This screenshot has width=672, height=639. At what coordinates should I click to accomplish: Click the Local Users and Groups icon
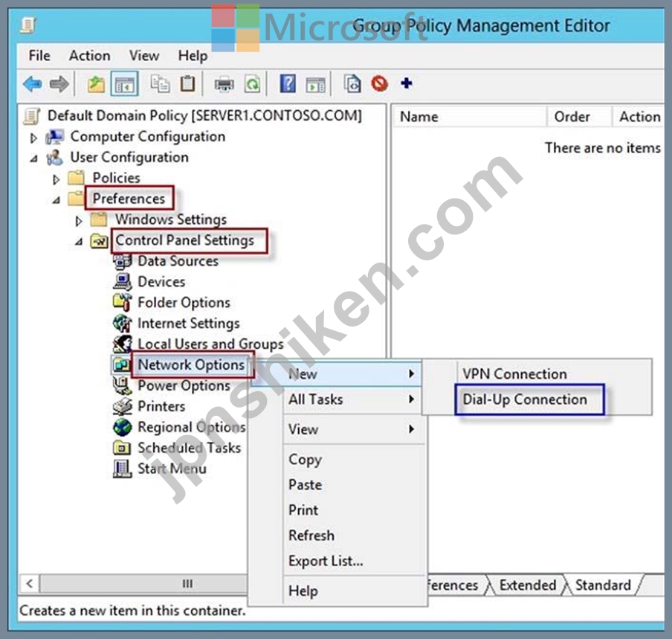(x=123, y=344)
